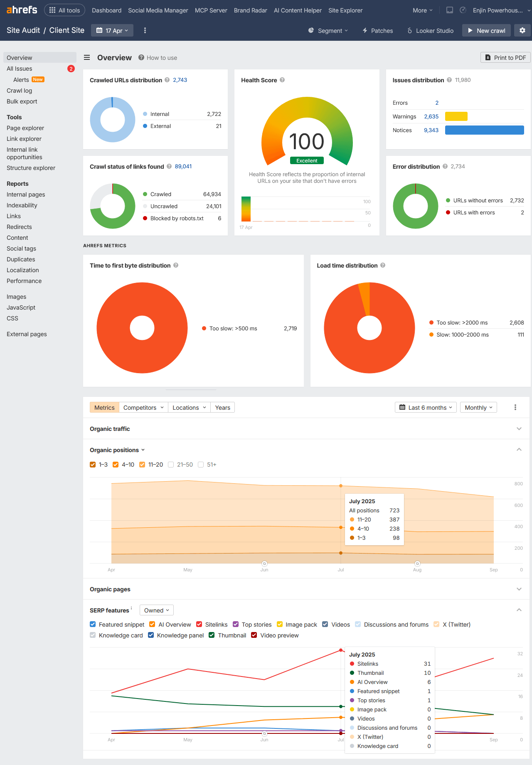The width and height of the screenshot is (532, 765).
Task: Toggle the AI Overview SERP feature checkbox
Action: (x=152, y=625)
